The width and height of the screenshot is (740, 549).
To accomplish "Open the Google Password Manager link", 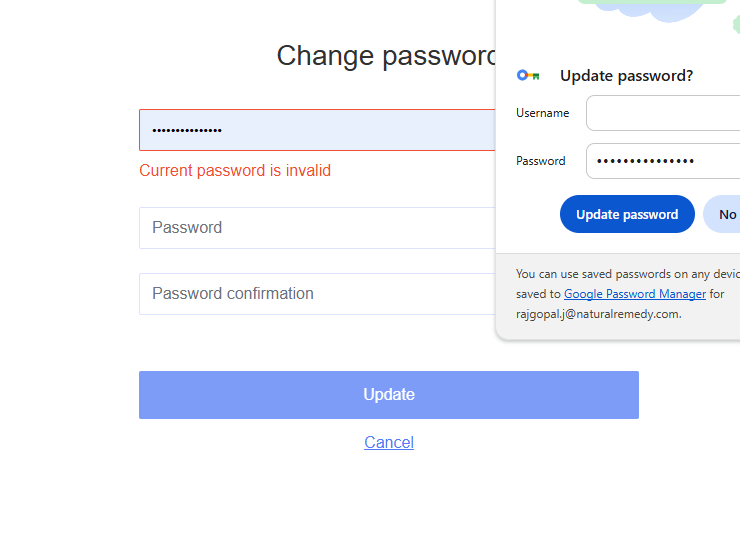I will [x=635, y=294].
